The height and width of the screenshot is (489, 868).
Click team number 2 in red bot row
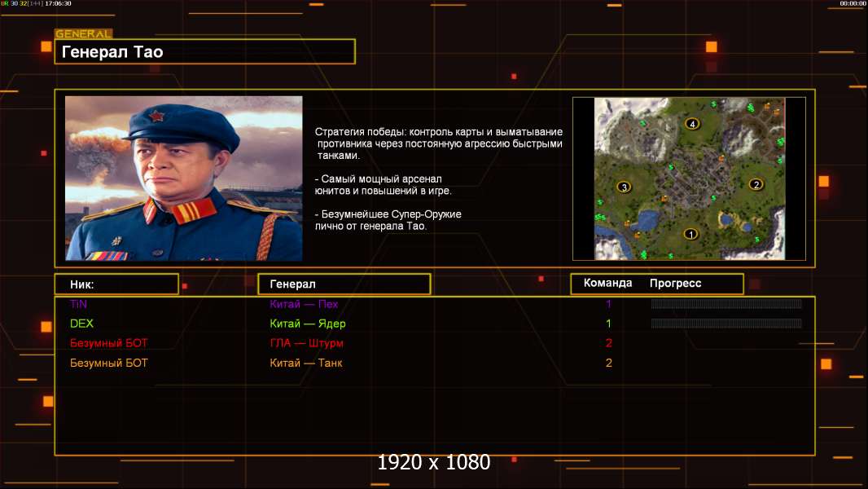click(x=609, y=343)
